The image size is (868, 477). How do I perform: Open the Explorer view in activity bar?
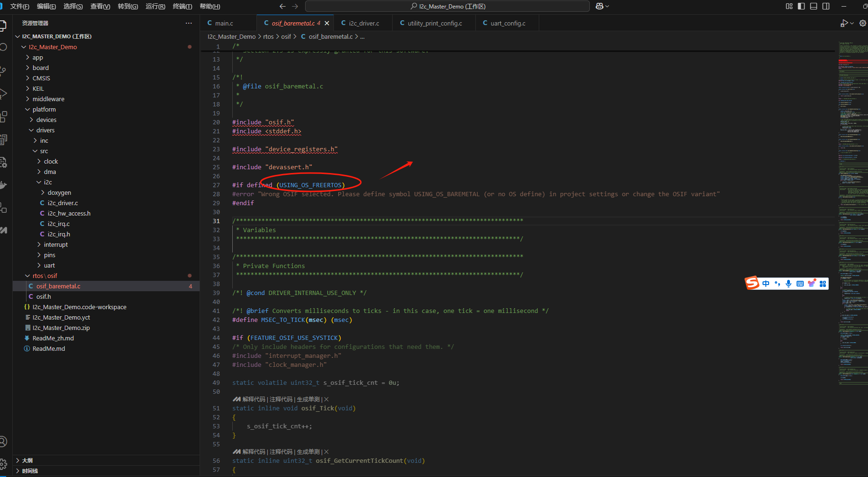point(2,25)
